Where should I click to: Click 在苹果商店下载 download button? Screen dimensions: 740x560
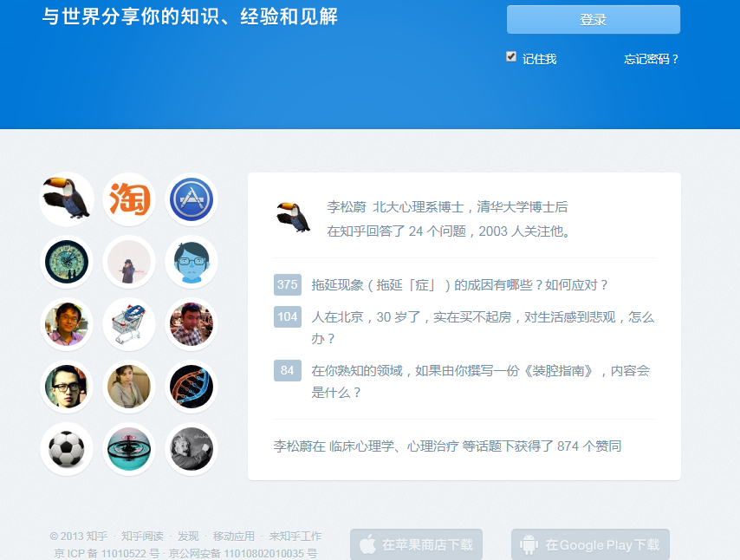coord(416,544)
